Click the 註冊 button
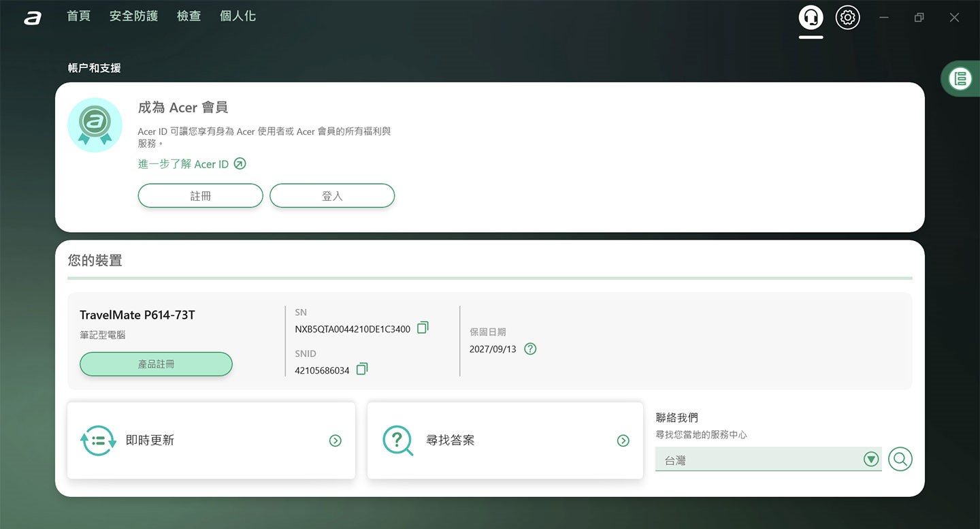This screenshot has height=529, width=980. (x=200, y=195)
